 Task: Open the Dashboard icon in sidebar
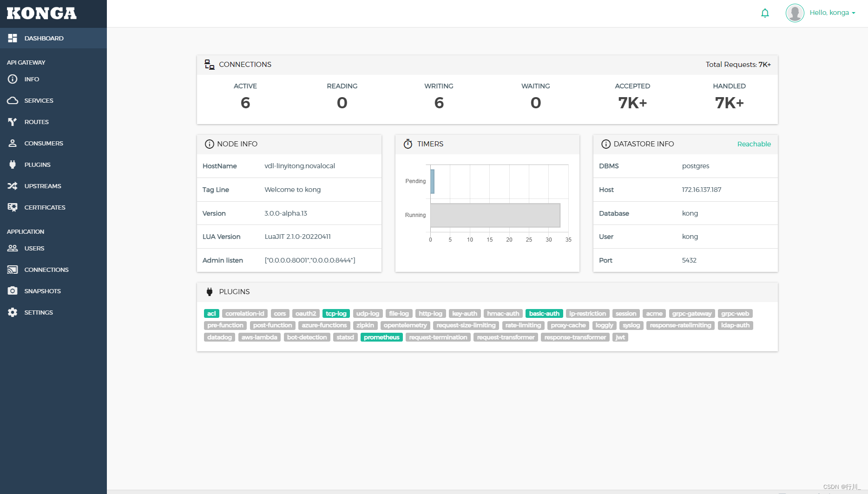13,38
